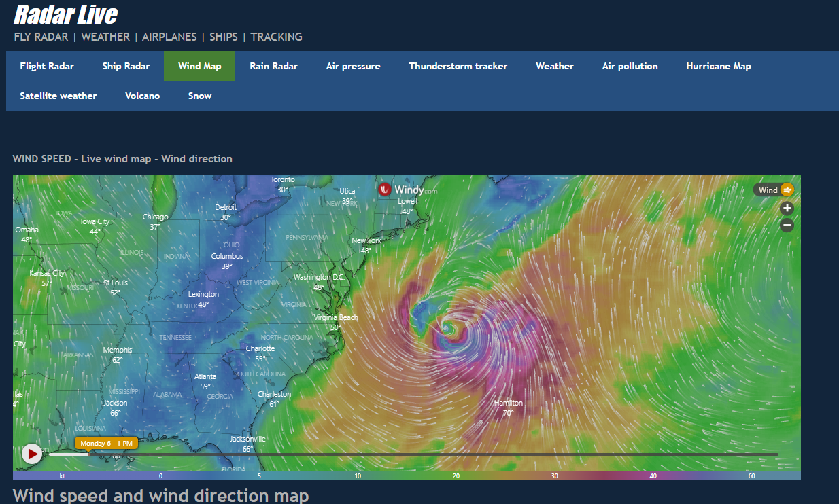Screen dimensions: 839x504
Task: Click the Utica 39° city label
Action: 347,196
